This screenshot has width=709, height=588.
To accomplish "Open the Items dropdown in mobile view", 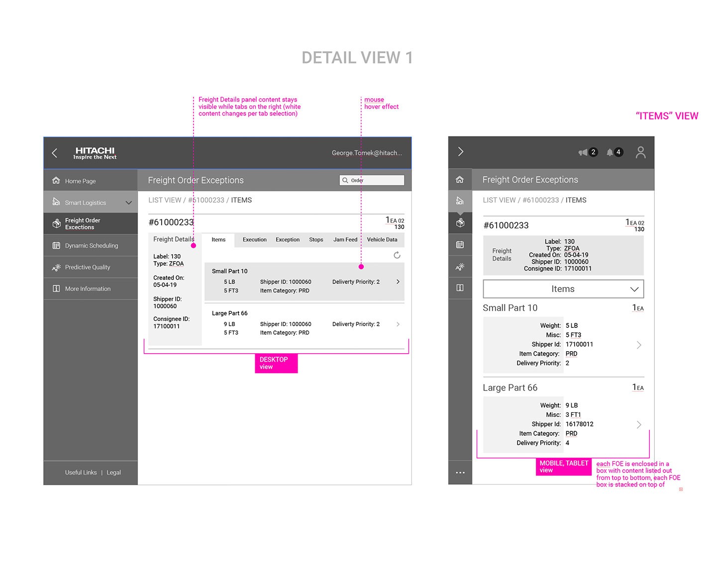I will [x=564, y=289].
